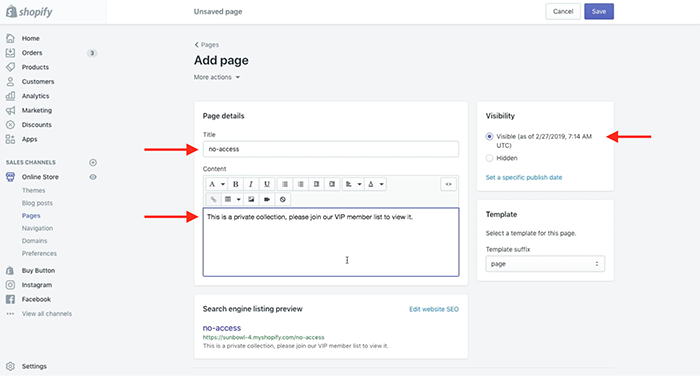
Task: Go back to Pages breadcrumb
Action: [207, 45]
